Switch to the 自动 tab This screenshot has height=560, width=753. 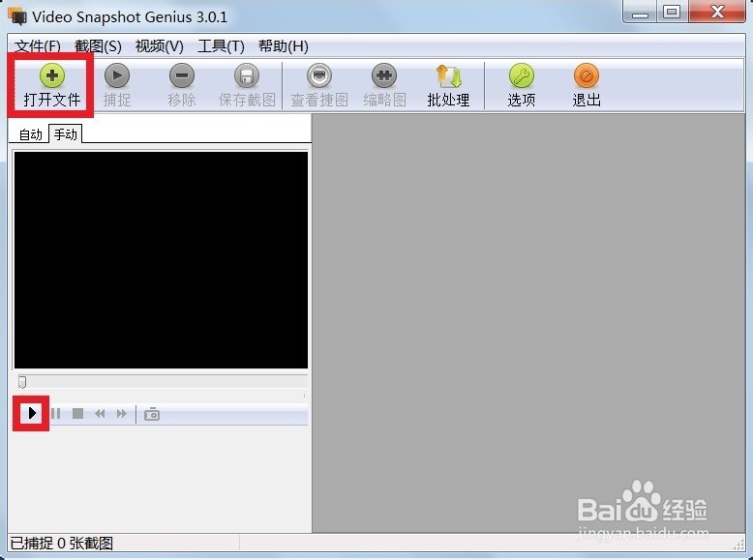point(30,134)
